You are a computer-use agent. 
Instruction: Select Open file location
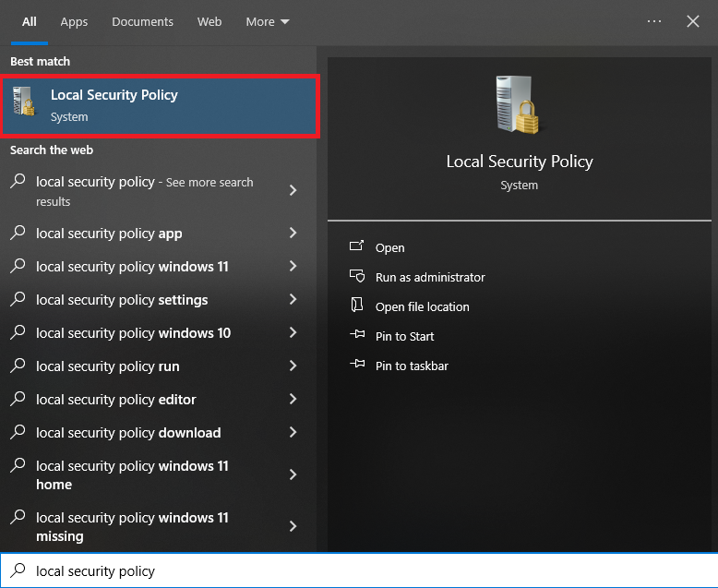[422, 306]
